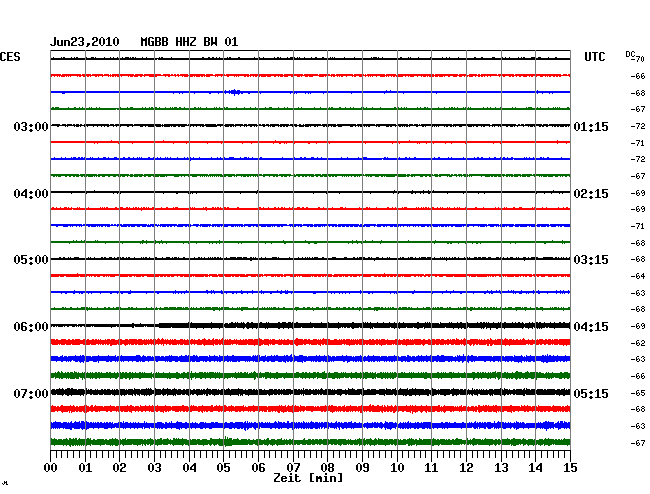Click the 05:15 UTC time label

[591, 393]
